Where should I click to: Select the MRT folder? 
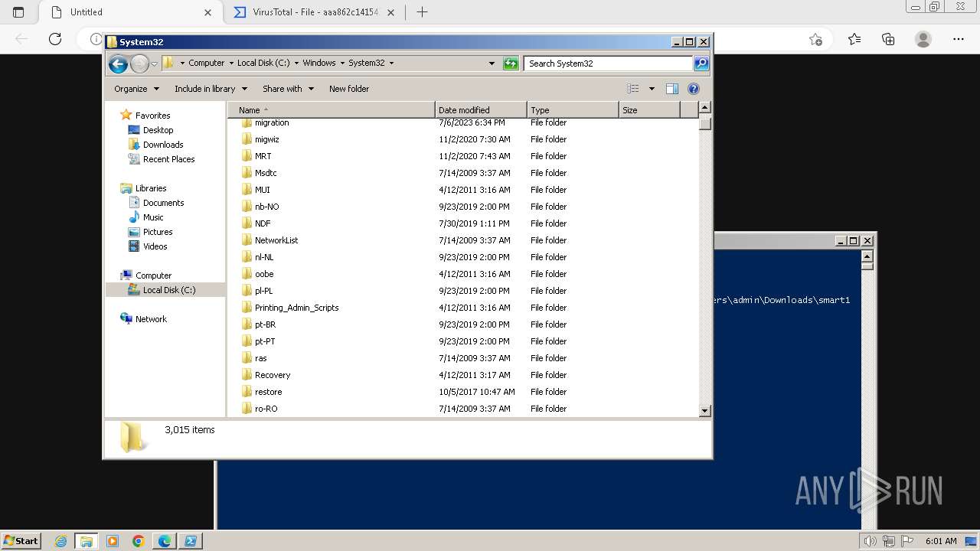click(263, 156)
